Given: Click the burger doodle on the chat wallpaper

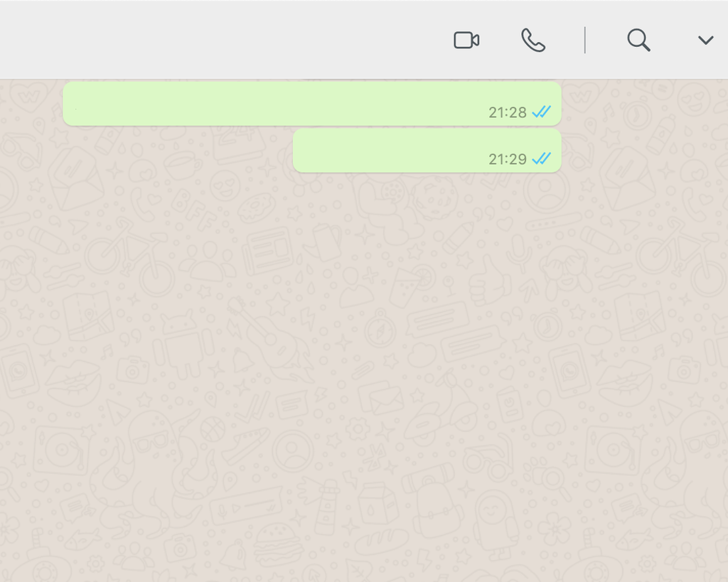Looking at the screenshot, I should [277, 544].
